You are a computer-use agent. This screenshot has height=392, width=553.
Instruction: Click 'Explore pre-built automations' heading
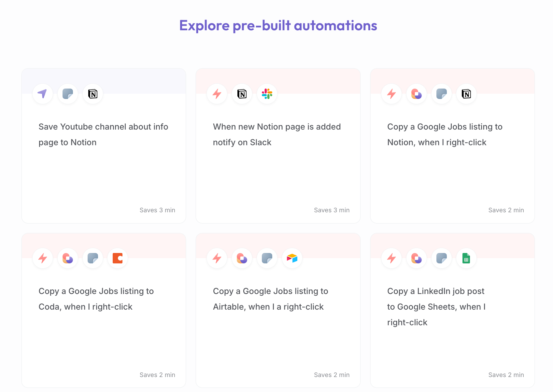(278, 25)
